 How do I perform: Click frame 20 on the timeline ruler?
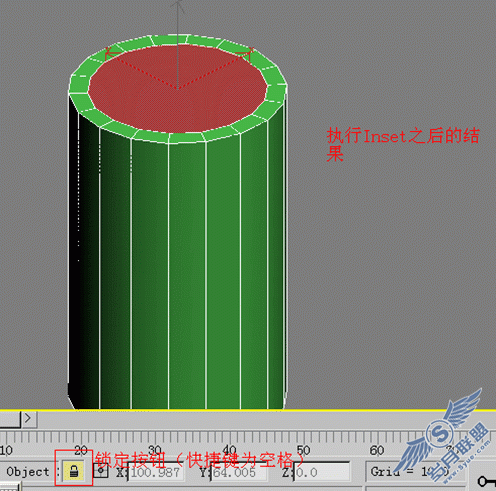click(81, 450)
